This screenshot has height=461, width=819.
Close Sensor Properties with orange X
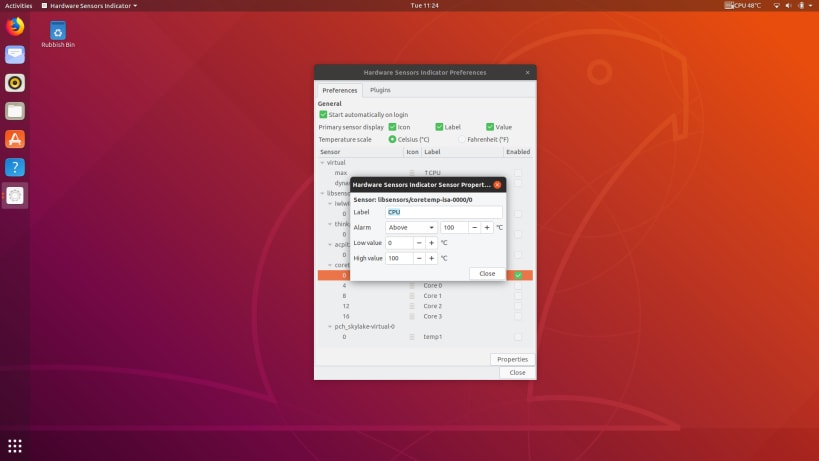tap(497, 185)
